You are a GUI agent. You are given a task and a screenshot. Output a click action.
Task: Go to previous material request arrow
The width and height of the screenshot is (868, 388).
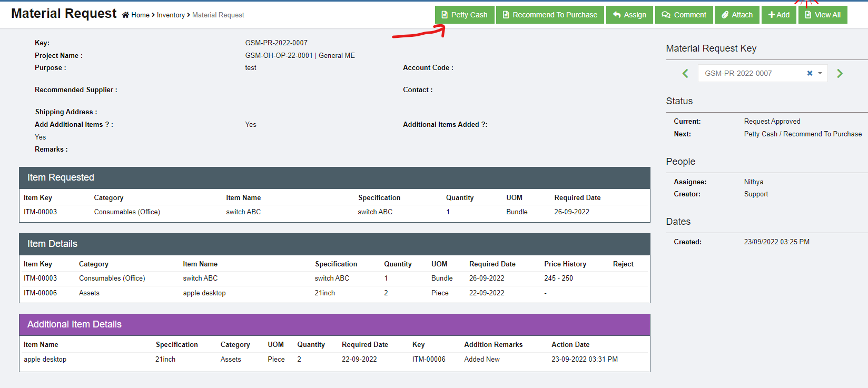(685, 74)
